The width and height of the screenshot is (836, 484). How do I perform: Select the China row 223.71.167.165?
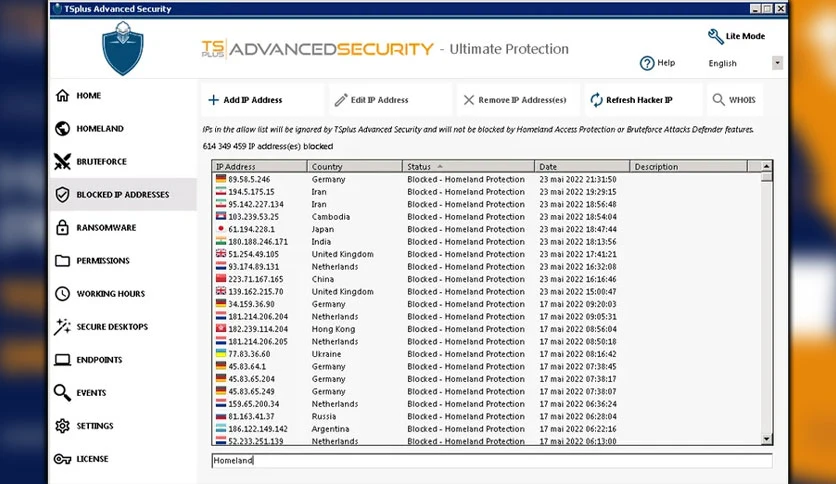point(487,279)
